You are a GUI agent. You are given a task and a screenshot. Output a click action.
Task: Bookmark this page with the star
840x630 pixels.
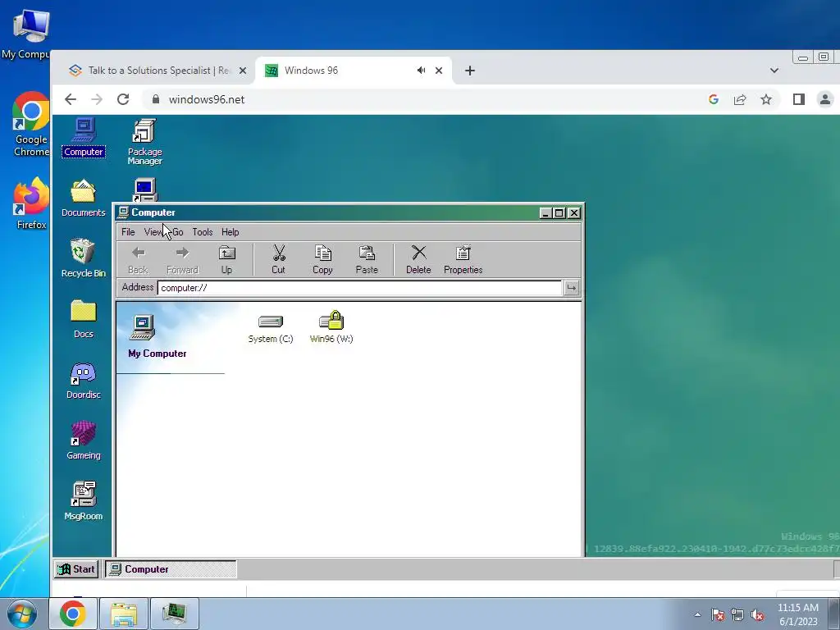tap(766, 99)
